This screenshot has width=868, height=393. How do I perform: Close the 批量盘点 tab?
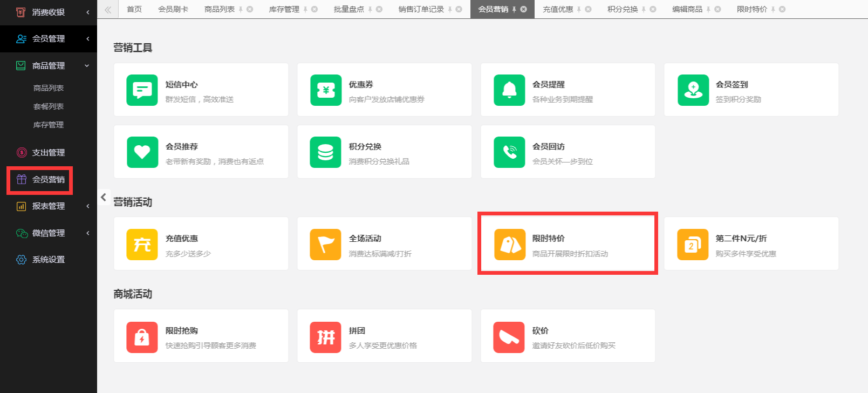[x=379, y=9]
